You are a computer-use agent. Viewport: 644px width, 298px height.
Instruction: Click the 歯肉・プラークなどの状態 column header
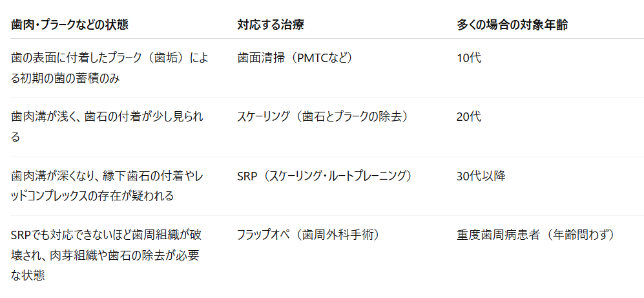69,25
